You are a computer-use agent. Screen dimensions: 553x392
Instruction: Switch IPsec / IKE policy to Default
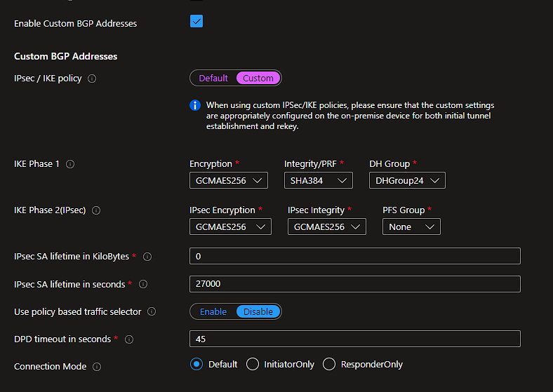[x=213, y=78]
